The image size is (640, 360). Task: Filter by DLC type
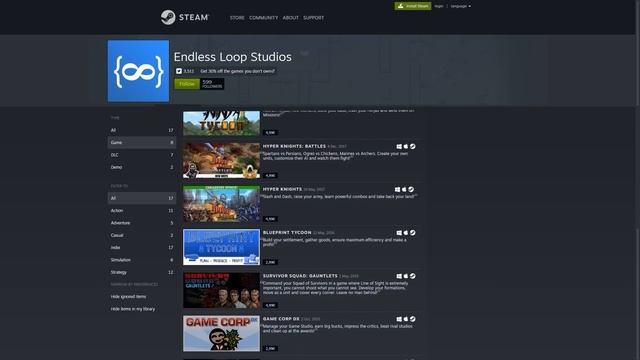[x=142, y=155]
